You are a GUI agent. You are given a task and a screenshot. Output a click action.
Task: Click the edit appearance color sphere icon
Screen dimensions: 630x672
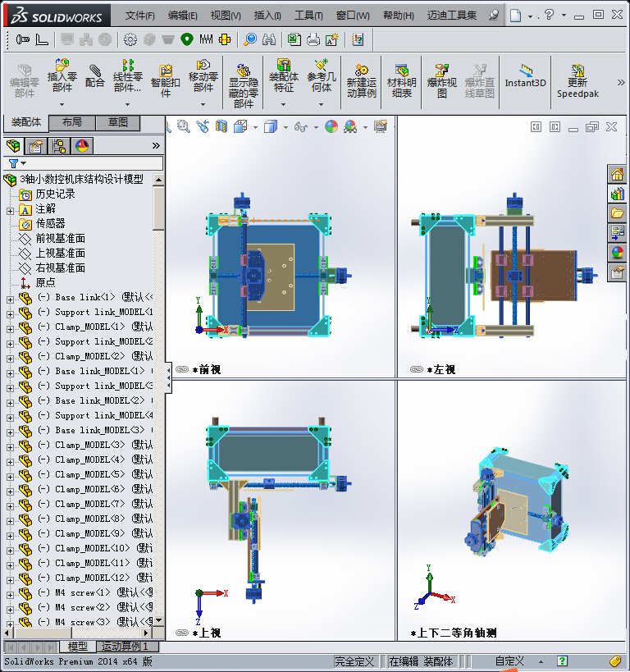pos(331,126)
